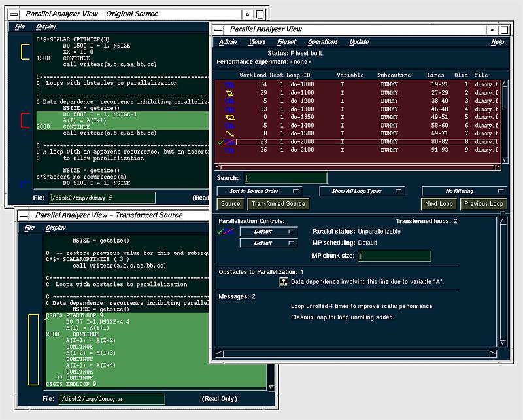This screenshot has height=420, width=523.
Task: Toggle the checkmark under Parallelization Controls
Action: tap(221, 231)
